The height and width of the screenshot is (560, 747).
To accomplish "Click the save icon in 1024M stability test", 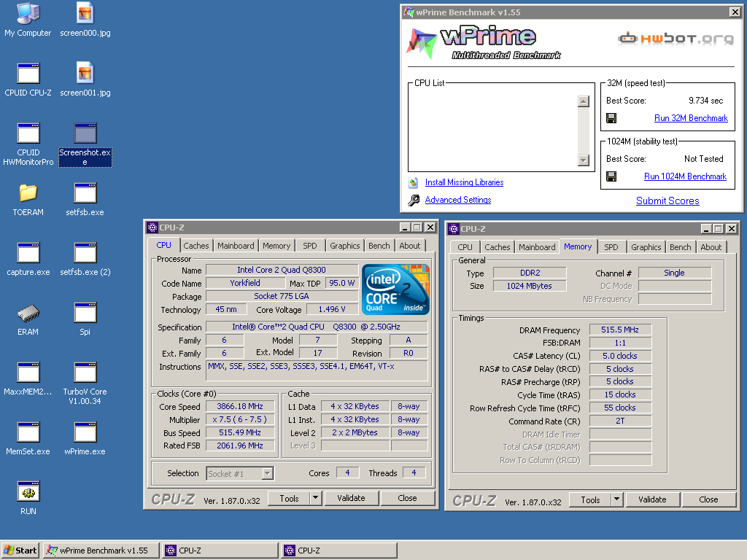I will tap(611, 176).
